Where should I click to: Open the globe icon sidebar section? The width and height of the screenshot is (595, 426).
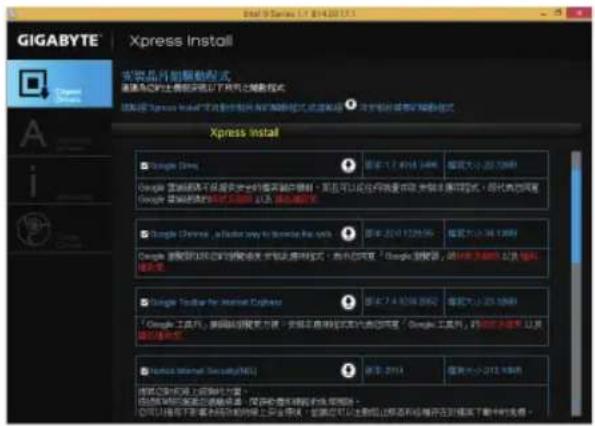click(x=60, y=229)
